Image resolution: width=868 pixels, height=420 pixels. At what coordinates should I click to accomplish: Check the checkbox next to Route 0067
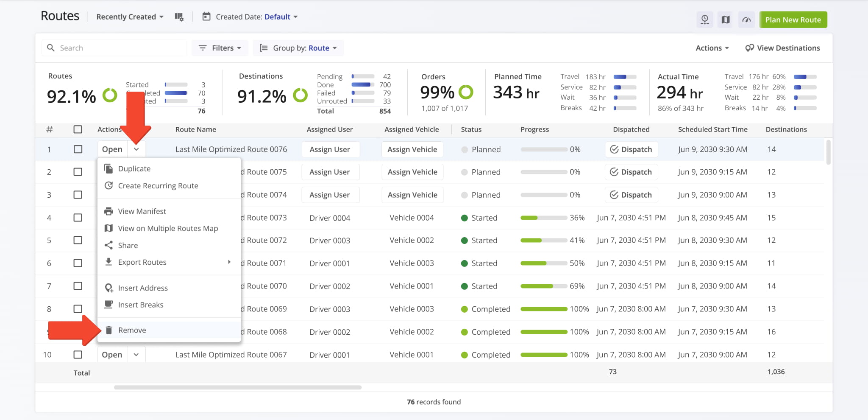pyautogui.click(x=78, y=354)
